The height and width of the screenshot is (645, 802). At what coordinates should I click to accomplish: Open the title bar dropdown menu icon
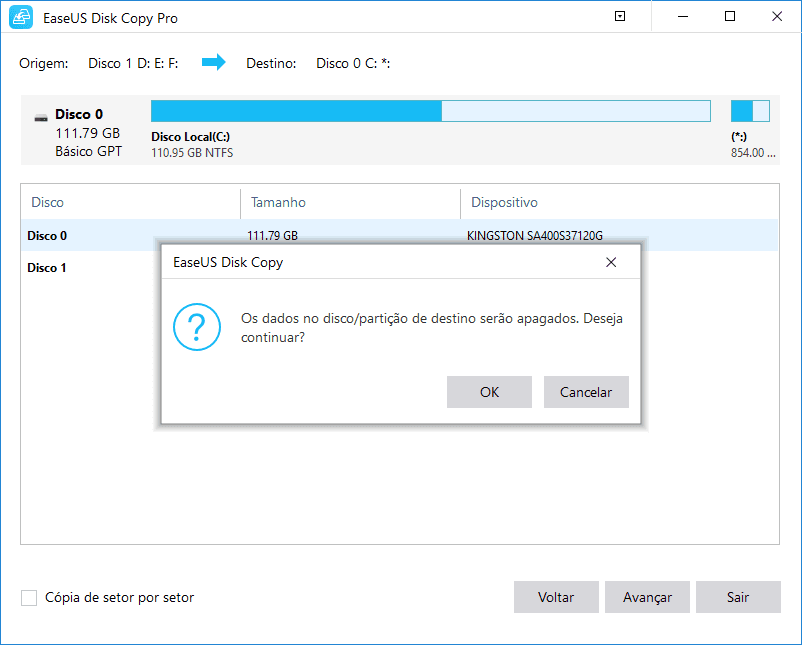[x=620, y=16]
